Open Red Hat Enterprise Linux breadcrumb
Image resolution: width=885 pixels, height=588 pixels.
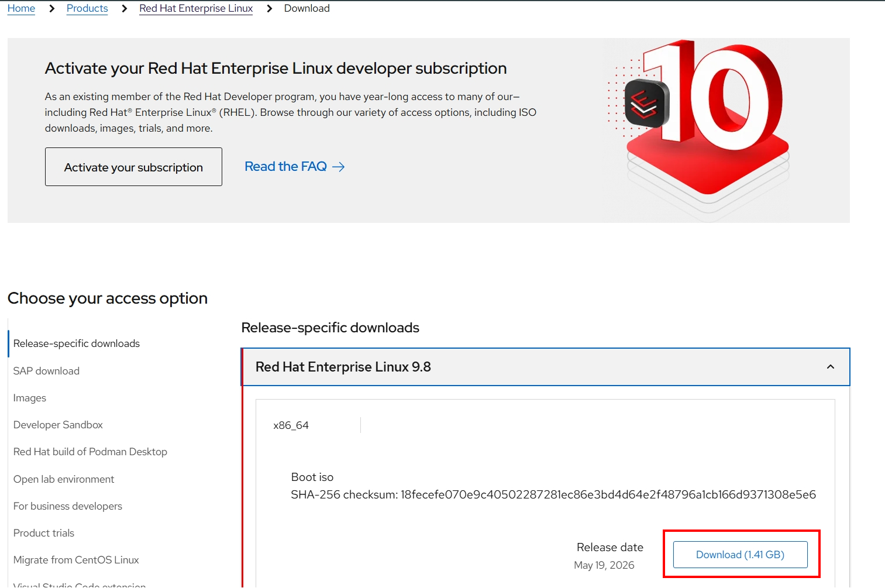(196, 8)
